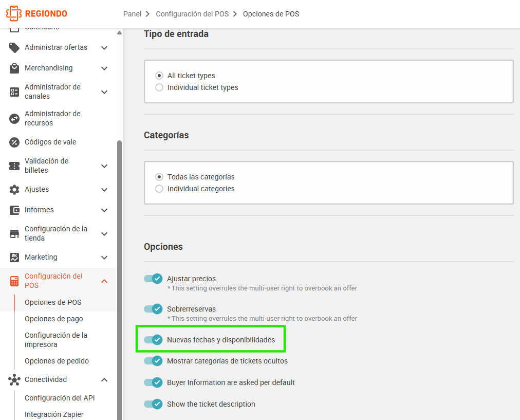Expand the Validación de billetes submenu chevron
Image resolution: width=520 pixels, height=420 pixels.
tap(104, 166)
